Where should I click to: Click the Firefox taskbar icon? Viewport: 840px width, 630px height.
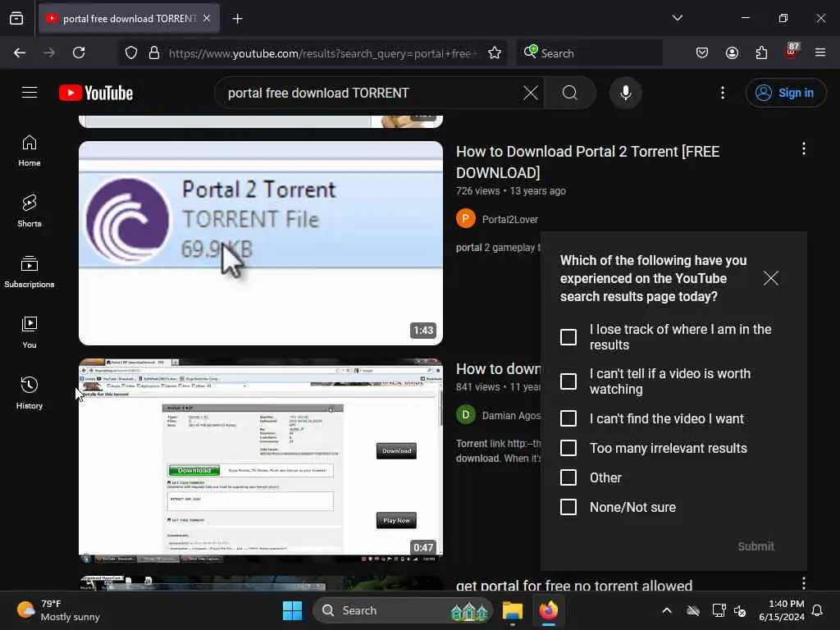[x=549, y=610]
